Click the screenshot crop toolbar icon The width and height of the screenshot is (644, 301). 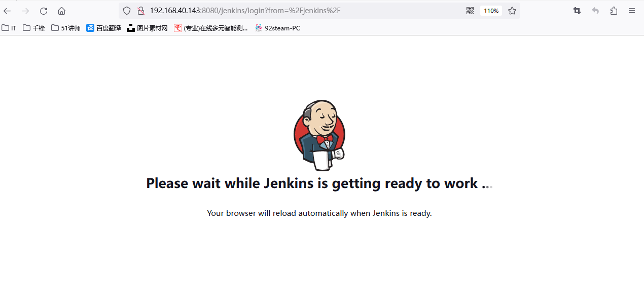point(577,11)
